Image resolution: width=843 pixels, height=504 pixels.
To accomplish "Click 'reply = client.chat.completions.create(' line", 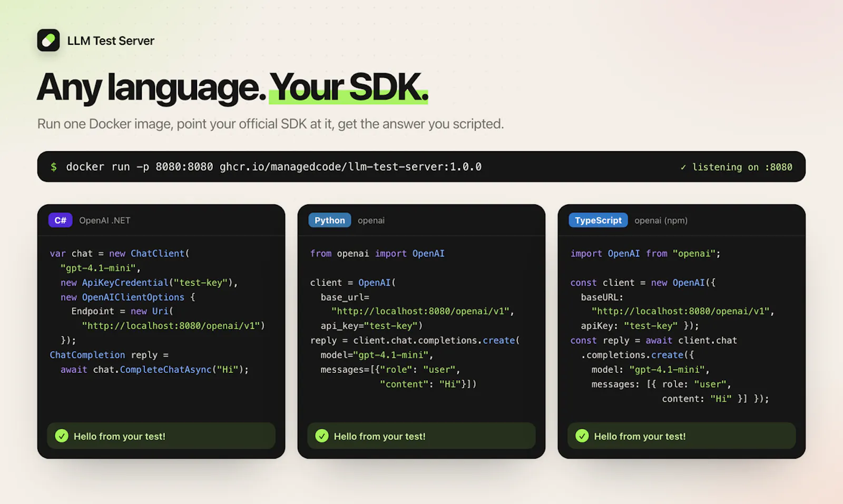I will pos(415,341).
